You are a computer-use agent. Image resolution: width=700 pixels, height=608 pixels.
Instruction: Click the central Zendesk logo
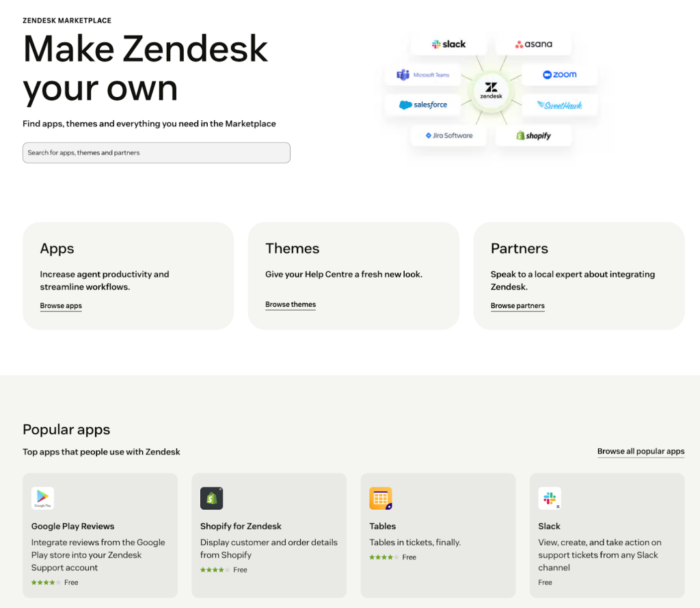(x=491, y=89)
